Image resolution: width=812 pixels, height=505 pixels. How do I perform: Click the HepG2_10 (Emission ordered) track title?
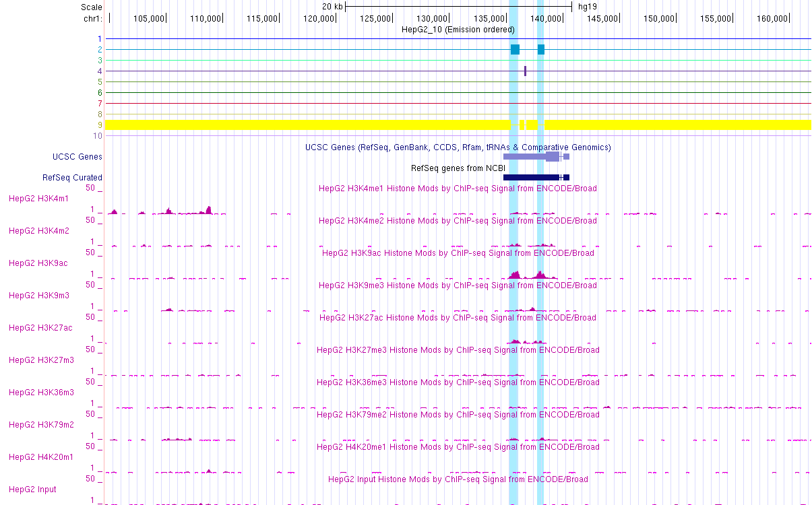tap(458, 30)
